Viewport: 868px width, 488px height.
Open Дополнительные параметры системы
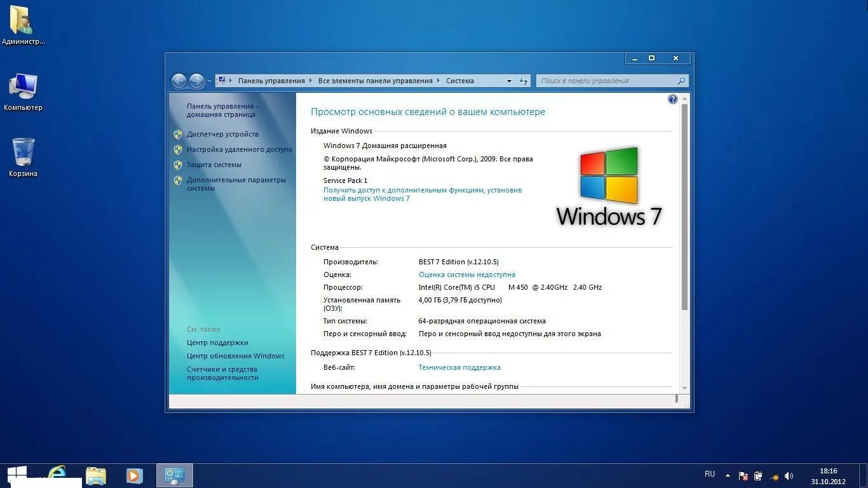[x=236, y=184]
